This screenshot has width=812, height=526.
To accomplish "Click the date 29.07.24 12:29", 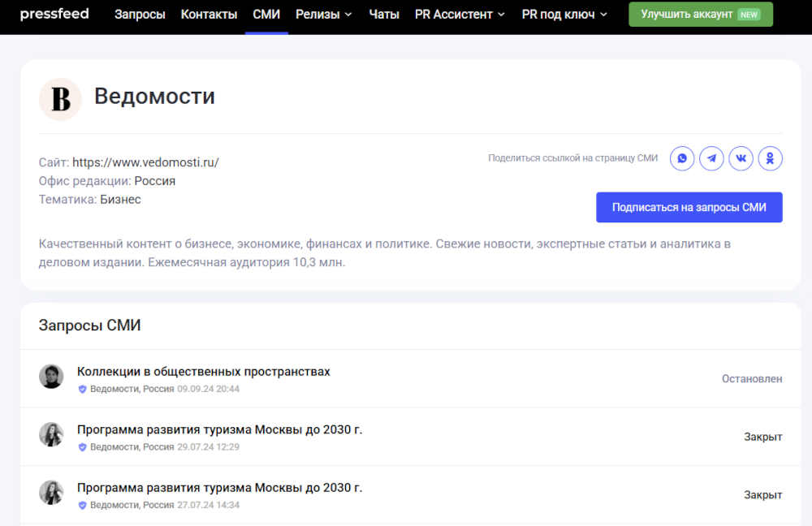I will [x=208, y=446].
